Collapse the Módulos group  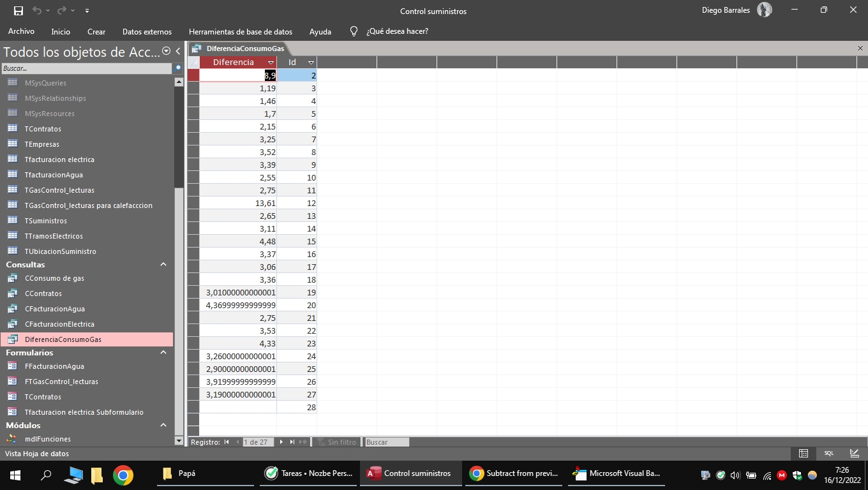(x=163, y=425)
